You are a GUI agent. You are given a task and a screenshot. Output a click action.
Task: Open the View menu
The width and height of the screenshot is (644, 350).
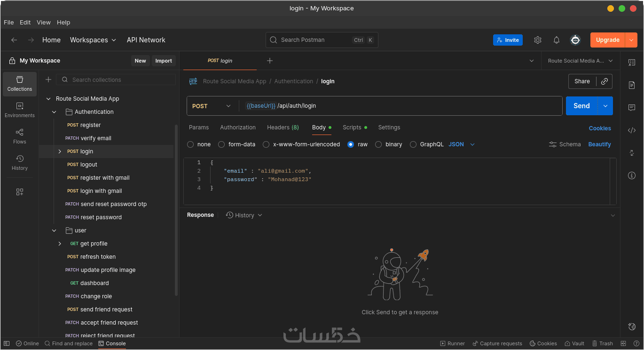coord(44,22)
